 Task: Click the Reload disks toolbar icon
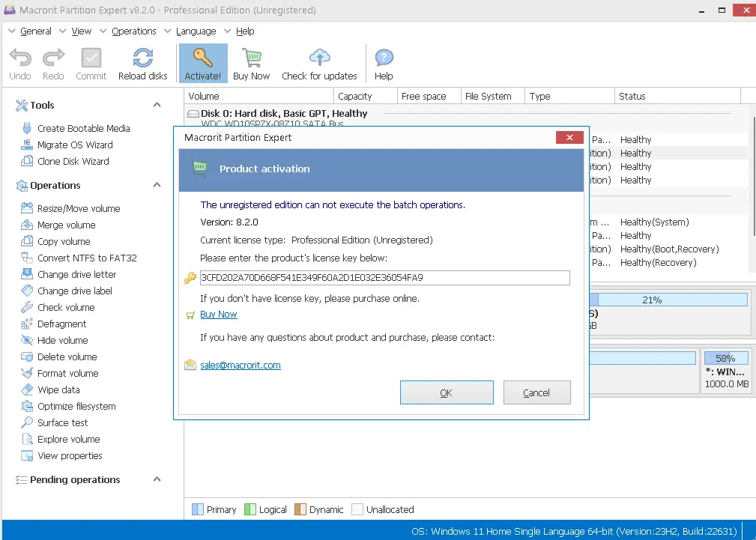142,58
